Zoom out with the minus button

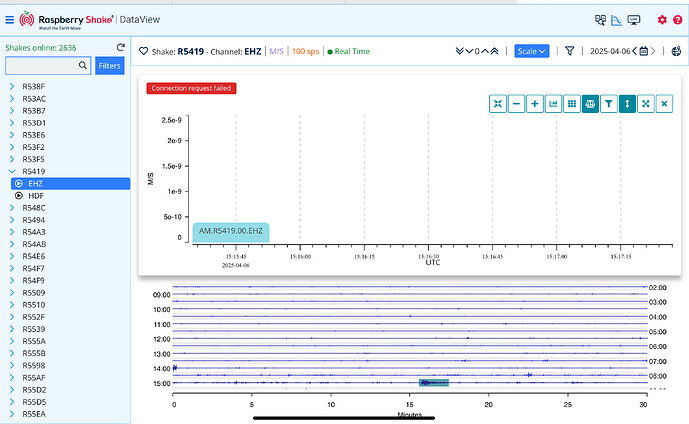(516, 104)
